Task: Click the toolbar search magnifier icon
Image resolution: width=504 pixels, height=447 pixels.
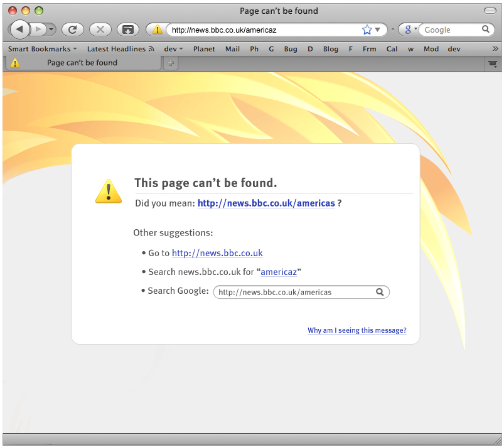Action: 486,30
